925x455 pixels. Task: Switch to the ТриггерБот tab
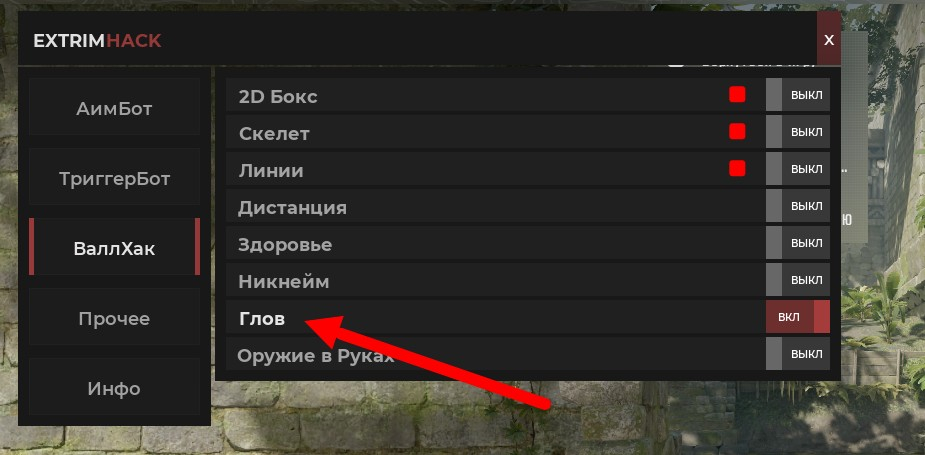114,179
